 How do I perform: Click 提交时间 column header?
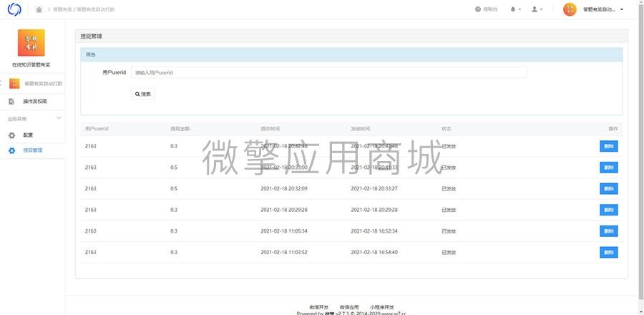270,129
